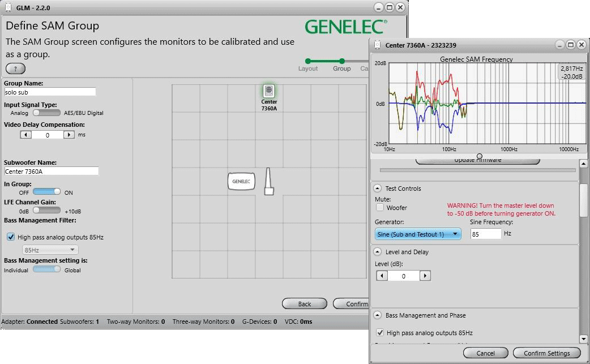
Task: Toggle Input Signal Type Analog/Digital switch
Action: [x=46, y=113]
